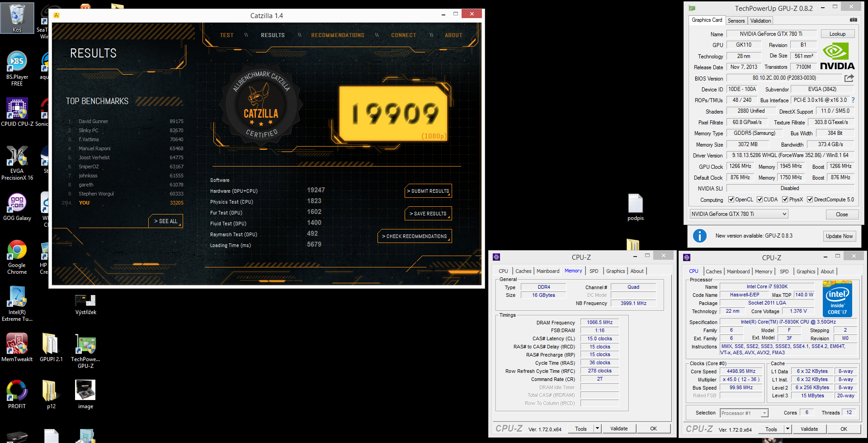Open the ABOUT tab in Catzilla

(x=453, y=35)
